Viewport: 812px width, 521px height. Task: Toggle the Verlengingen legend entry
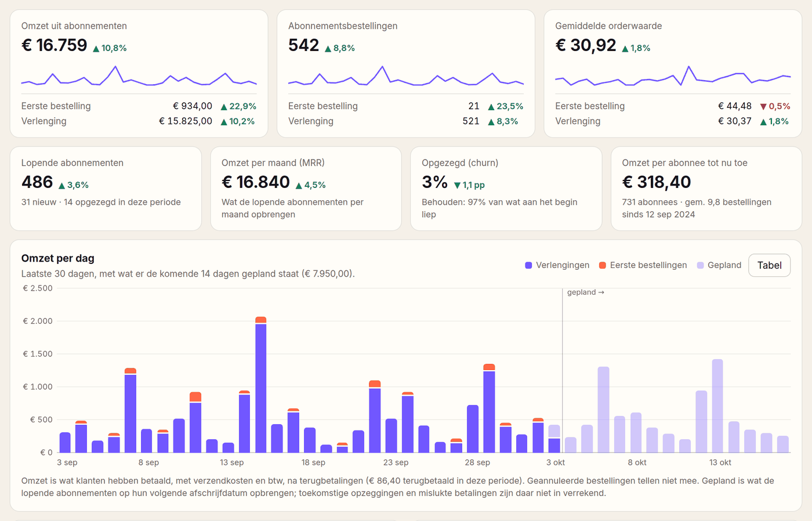(557, 265)
